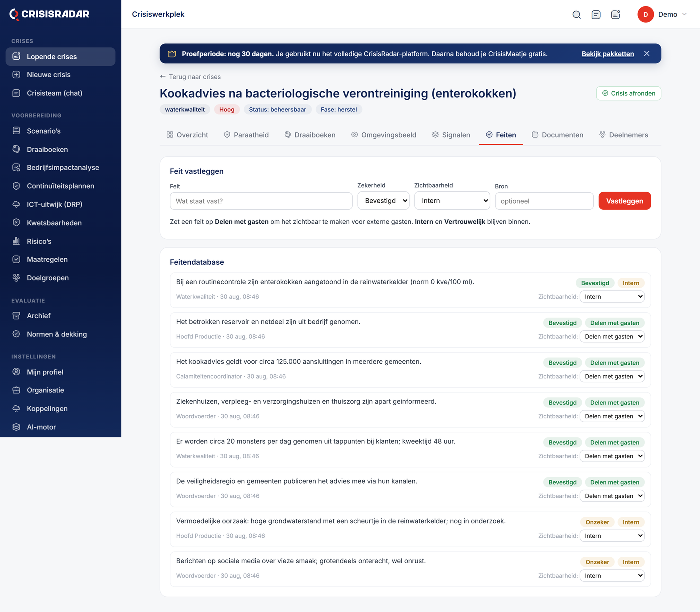Switch to the Draaiboeken tab
700x612 pixels.
pos(310,135)
